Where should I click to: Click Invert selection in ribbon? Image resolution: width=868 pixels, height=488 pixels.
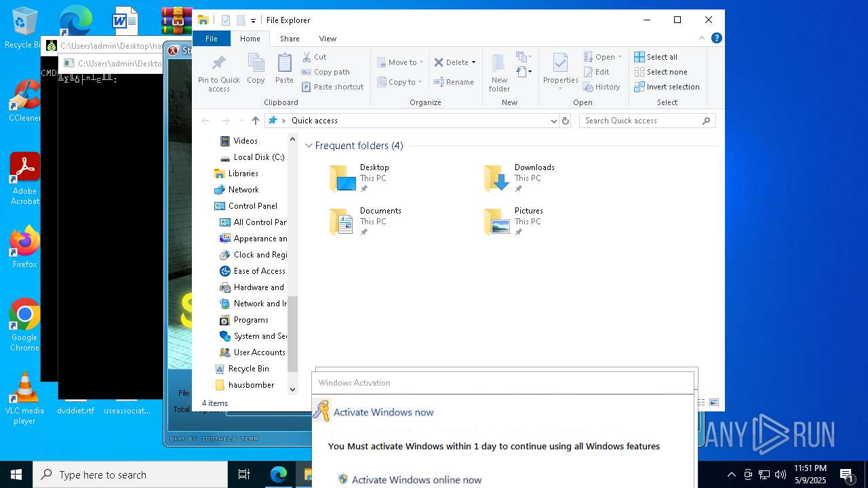click(667, 87)
